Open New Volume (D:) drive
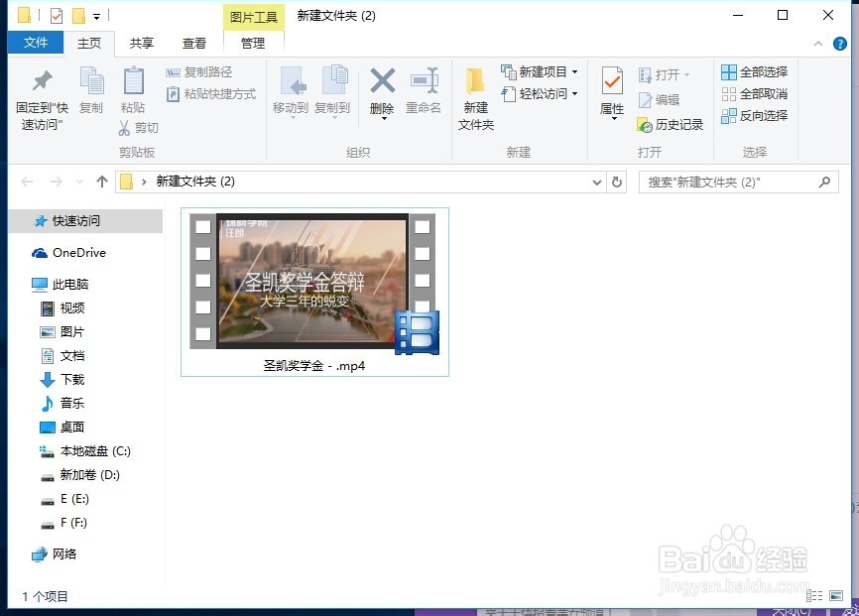This screenshot has height=616, width=859. pyautogui.click(x=80, y=474)
